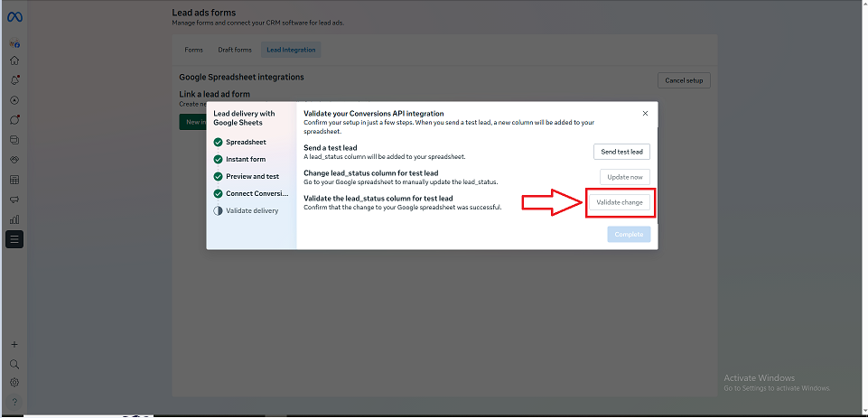Select the Validate delivery step
The image size is (868, 418).
[252, 210]
